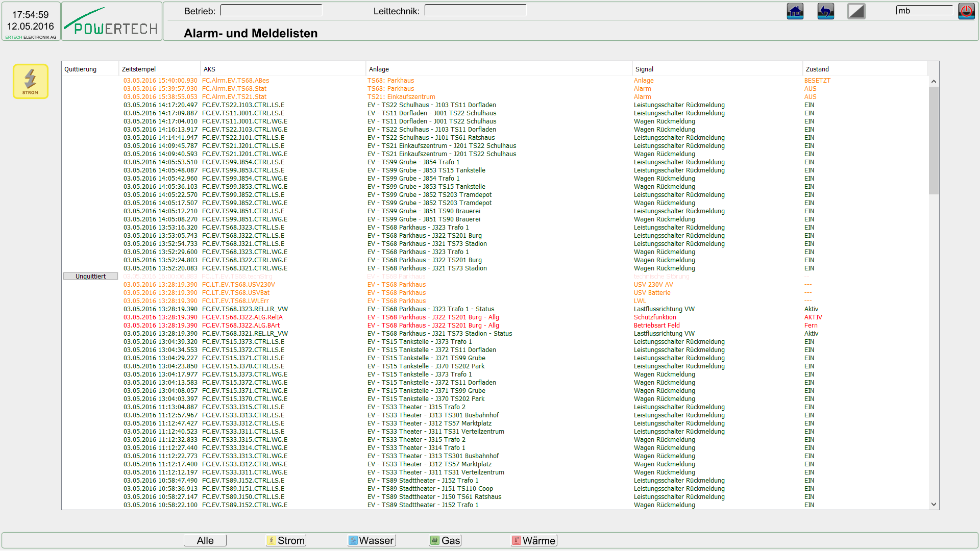The height and width of the screenshot is (551, 980).
Task: Select row FC.EV.TS89.J150.CTRL.LS.E
Action: click(x=495, y=497)
